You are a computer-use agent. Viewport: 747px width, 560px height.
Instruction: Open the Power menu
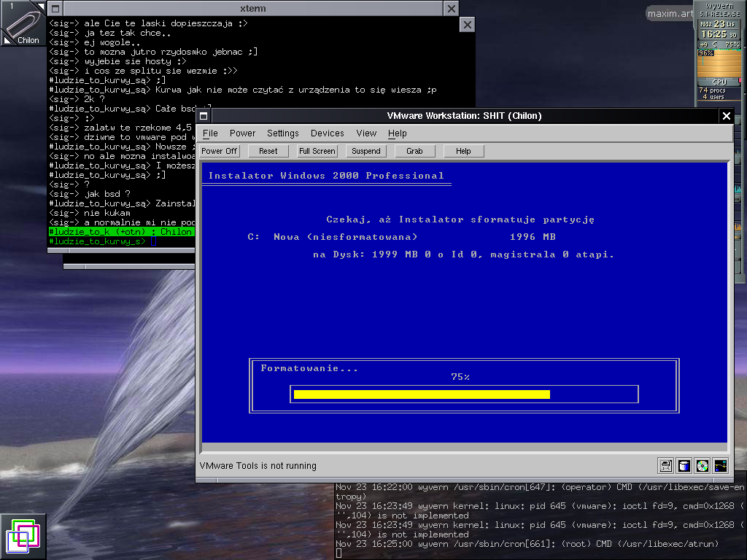tap(242, 133)
